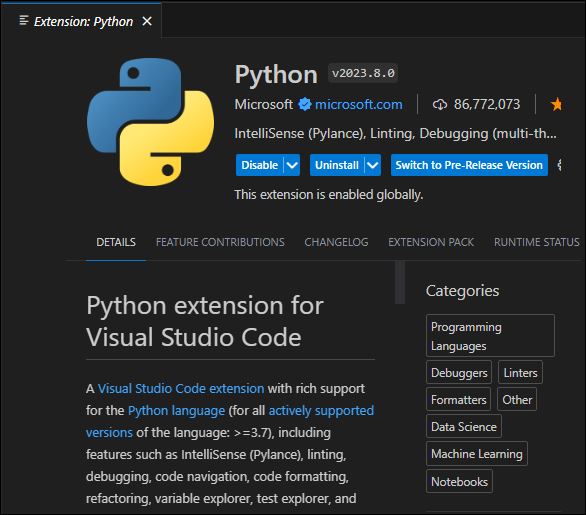The width and height of the screenshot is (586, 515).
Task: Click the extension tab file icon
Action: [x=24, y=20]
